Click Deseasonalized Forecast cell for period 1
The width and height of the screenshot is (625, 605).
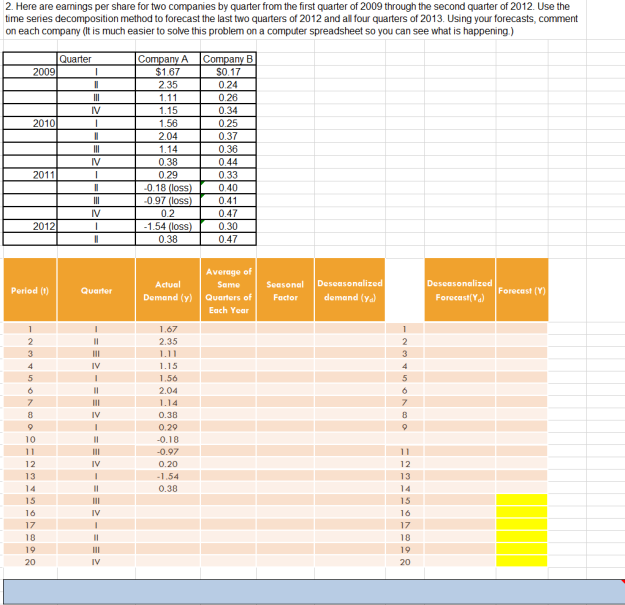pos(460,329)
